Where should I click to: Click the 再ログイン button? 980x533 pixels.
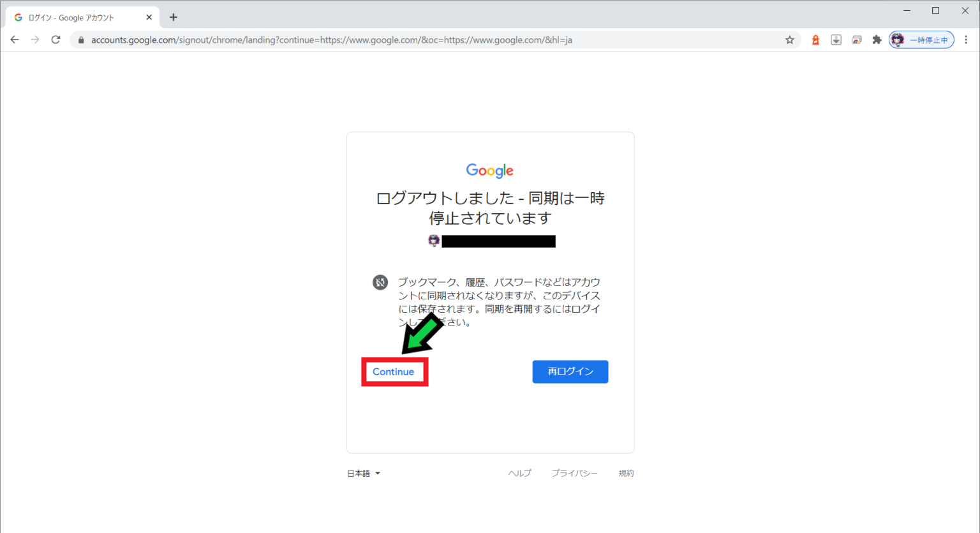570,372
